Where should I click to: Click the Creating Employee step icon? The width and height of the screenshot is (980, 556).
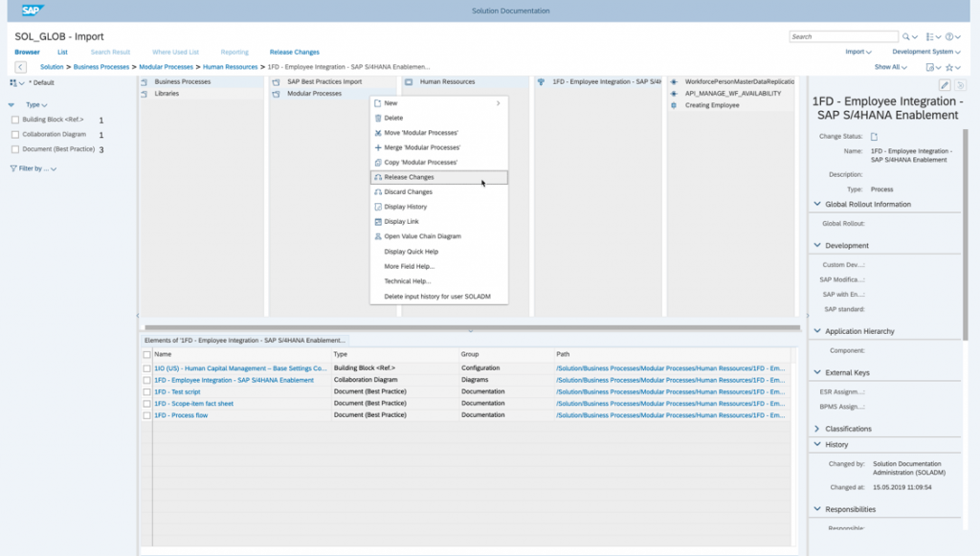(674, 105)
